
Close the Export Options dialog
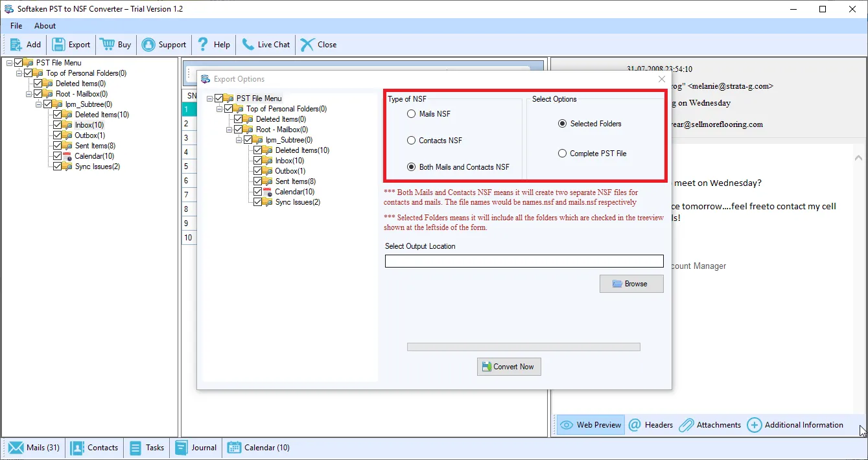coord(662,79)
